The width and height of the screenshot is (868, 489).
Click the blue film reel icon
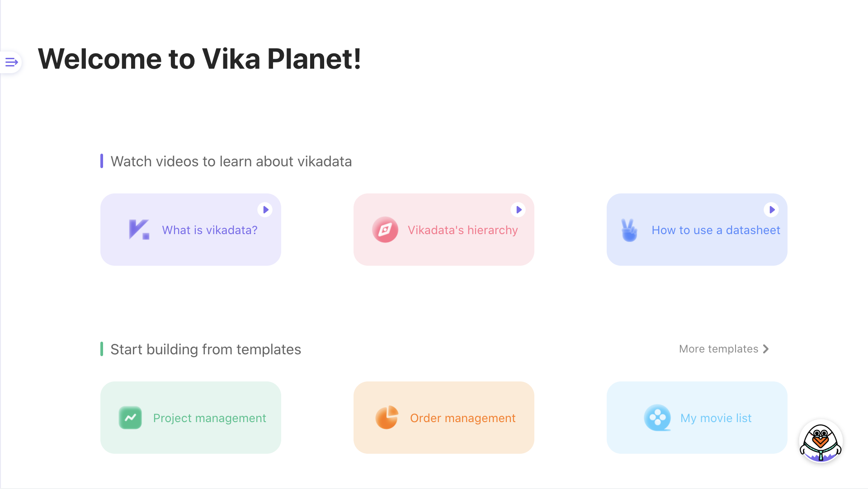click(x=657, y=418)
